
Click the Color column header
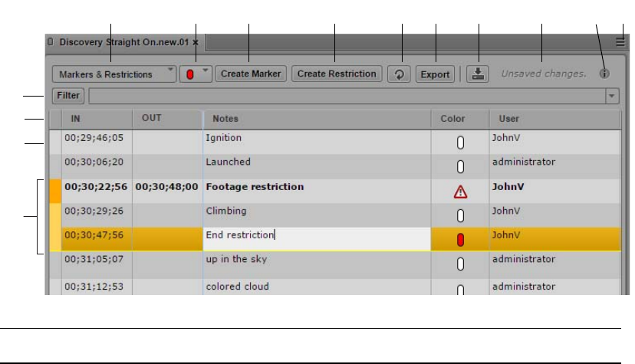click(x=460, y=119)
